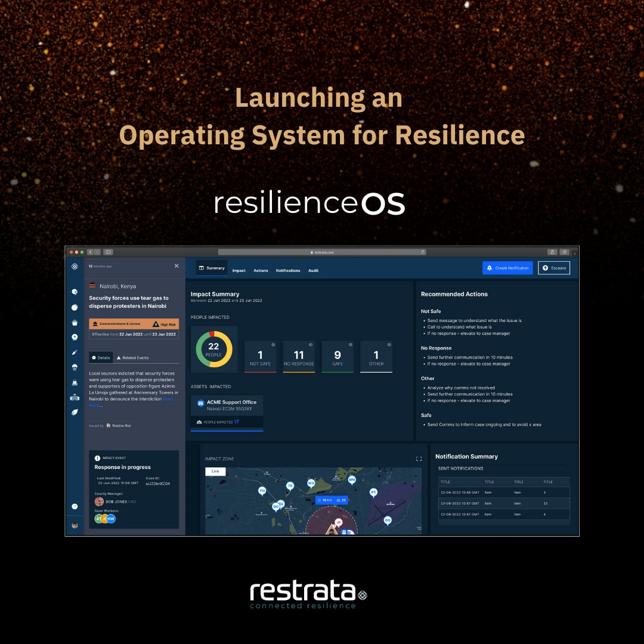Click the High Risk warning label

pos(165,324)
